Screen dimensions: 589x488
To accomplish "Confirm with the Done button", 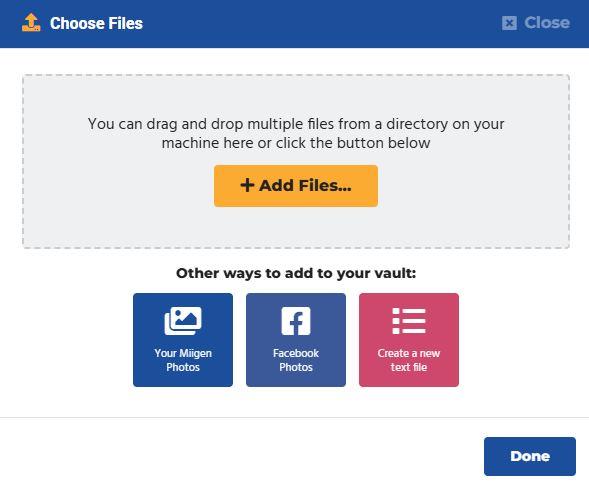I will [x=530, y=456].
